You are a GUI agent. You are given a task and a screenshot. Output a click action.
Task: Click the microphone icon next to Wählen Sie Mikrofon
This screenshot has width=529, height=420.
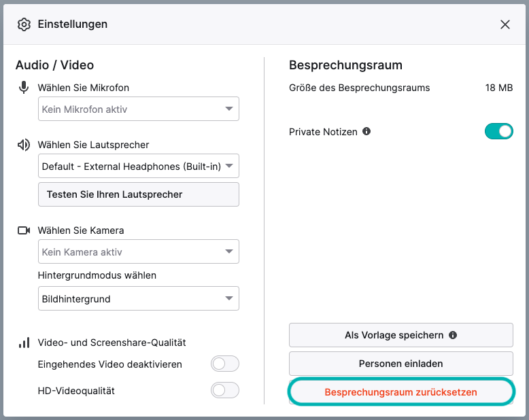[x=24, y=88]
